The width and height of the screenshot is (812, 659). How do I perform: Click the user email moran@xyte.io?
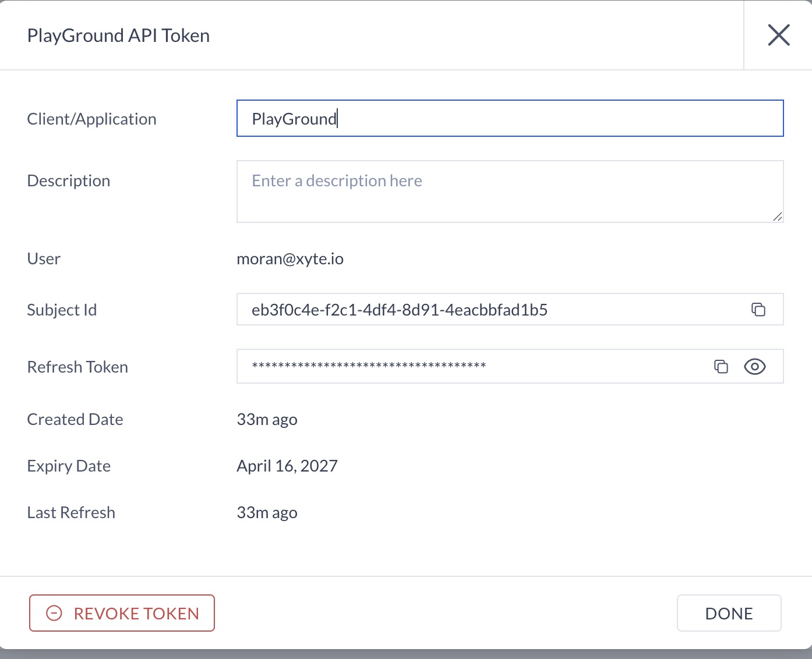(290, 258)
